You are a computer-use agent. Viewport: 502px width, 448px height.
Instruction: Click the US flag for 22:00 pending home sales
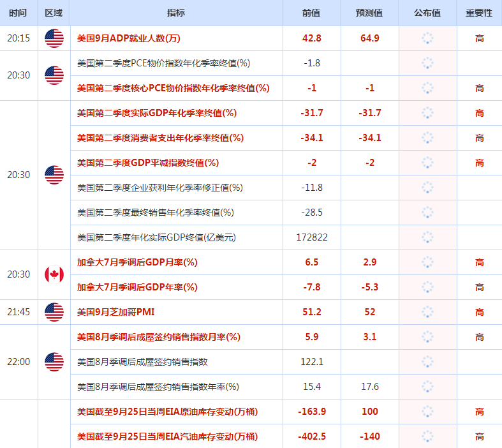pyautogui.click(x=54, y=362)
